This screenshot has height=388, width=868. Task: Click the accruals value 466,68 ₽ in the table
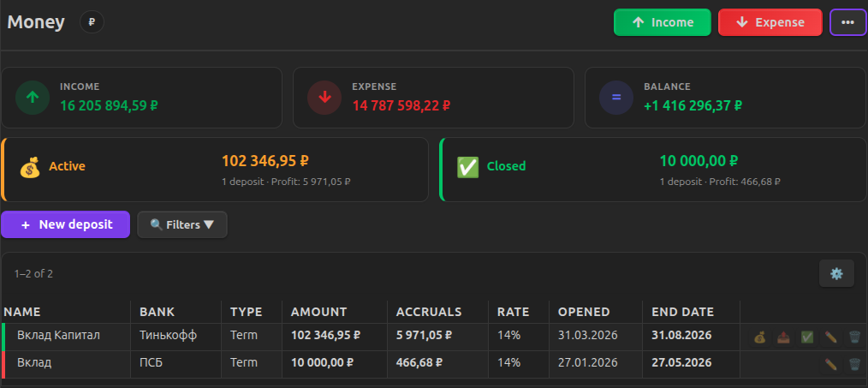tap(419, 362)
